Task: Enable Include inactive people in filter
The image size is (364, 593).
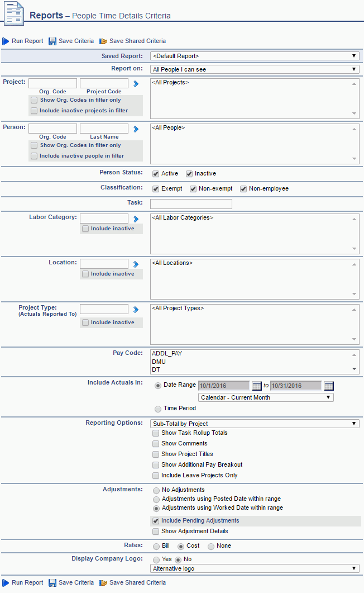Action: pyautogui.click(x=34, y=156)
